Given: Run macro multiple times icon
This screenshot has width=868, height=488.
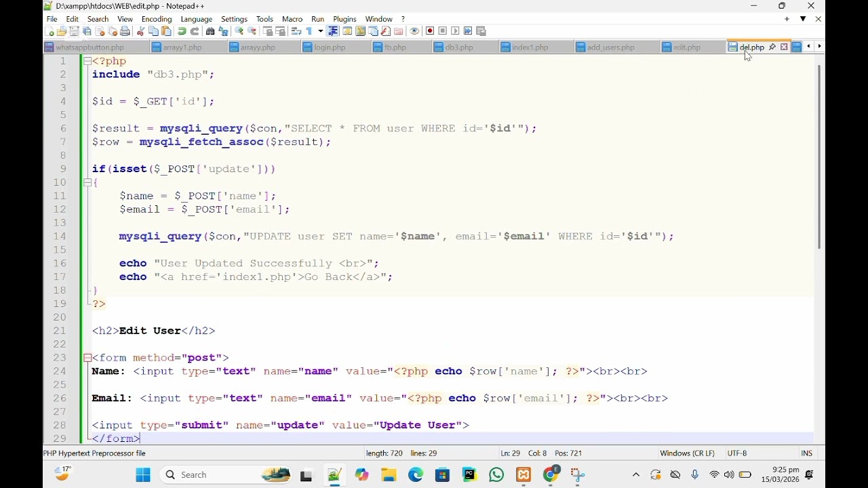Looking at the screenshot, I should pyautogui.click(x=467, y=31).
